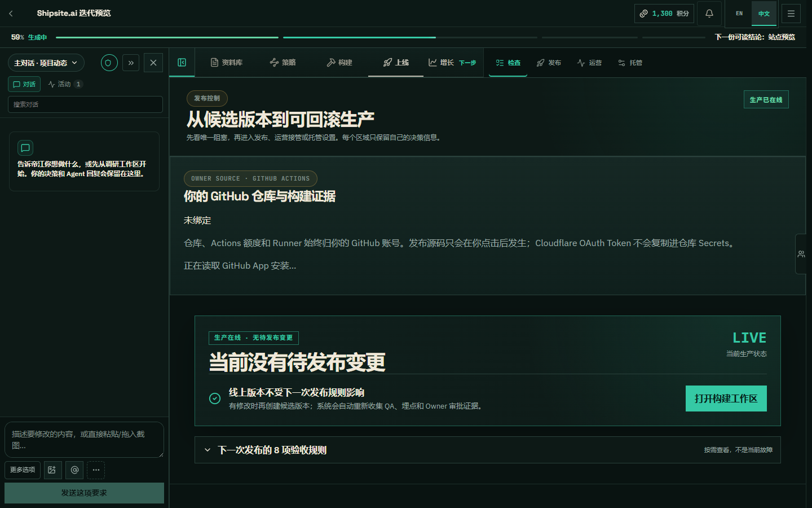
Task: Click the Shipsite.ai 迭代预览 title
Action: point(74,13)
